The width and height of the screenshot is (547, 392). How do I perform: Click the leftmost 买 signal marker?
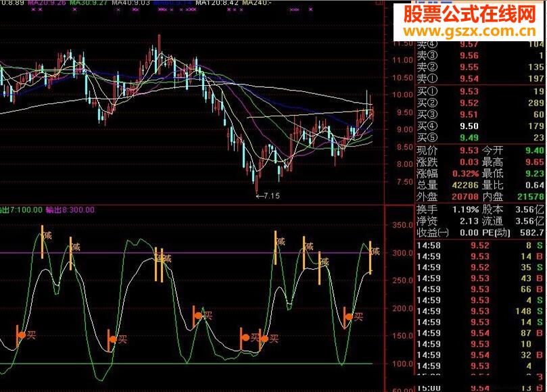tap(26, 335)
